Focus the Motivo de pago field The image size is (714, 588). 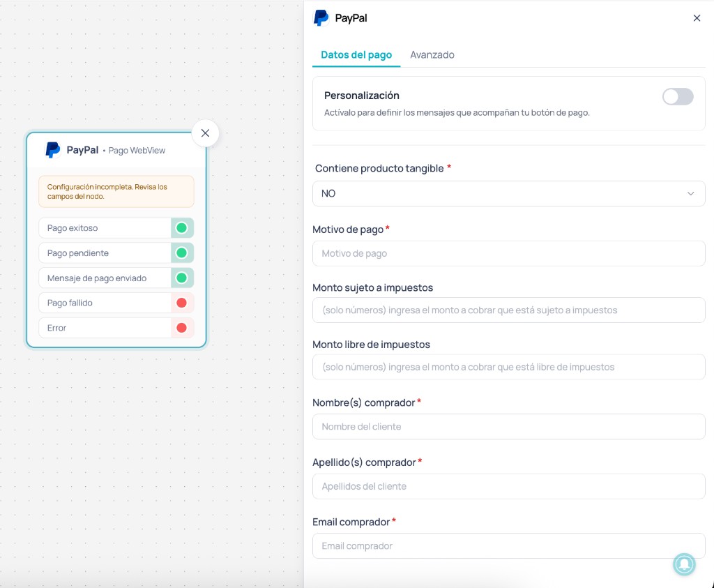click(508, 253)
